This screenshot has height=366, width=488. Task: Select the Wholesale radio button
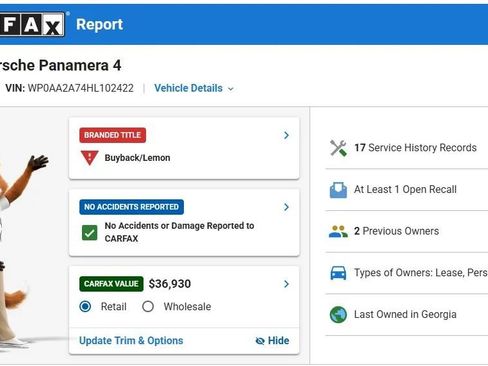pos(148,306)
